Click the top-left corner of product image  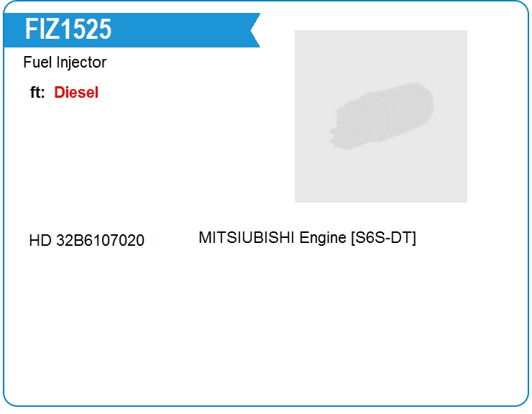pyautogui.click(x=298, y=33)
